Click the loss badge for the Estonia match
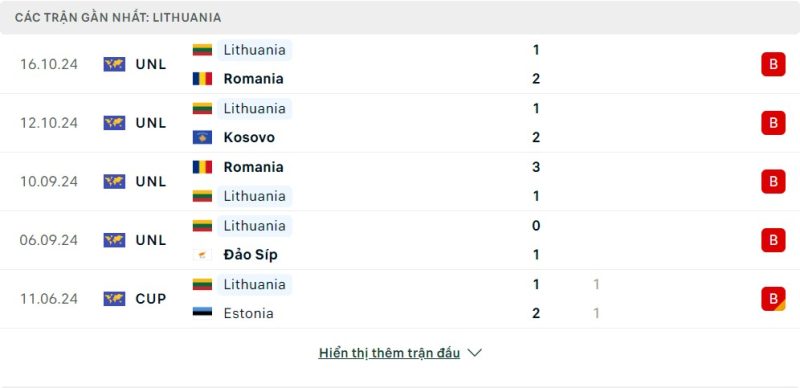800x388 pixels. point(773,299)
